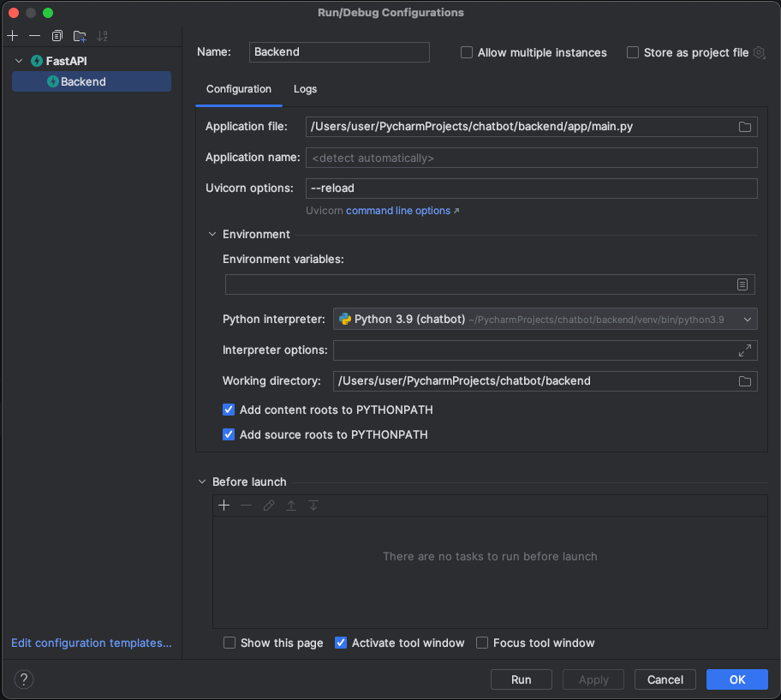Open Edit configuration templates link
This screenshot has height=700, width=781.
91,643
